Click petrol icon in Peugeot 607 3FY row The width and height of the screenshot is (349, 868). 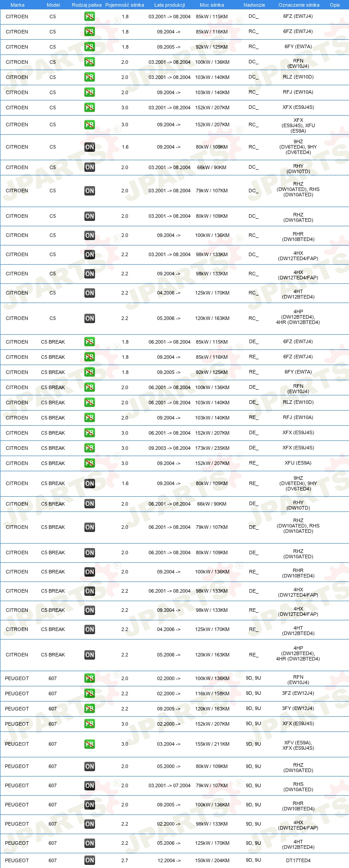point(89,709)
